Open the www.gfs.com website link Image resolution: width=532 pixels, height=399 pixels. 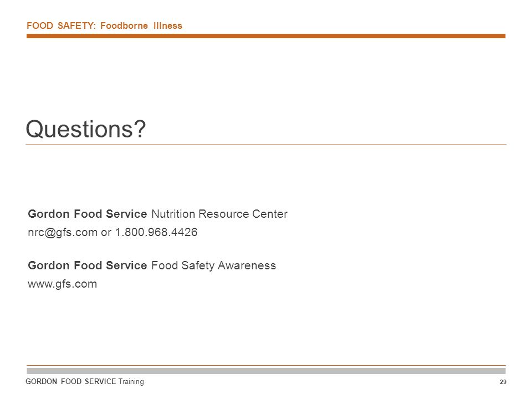(x=63, y=284)
